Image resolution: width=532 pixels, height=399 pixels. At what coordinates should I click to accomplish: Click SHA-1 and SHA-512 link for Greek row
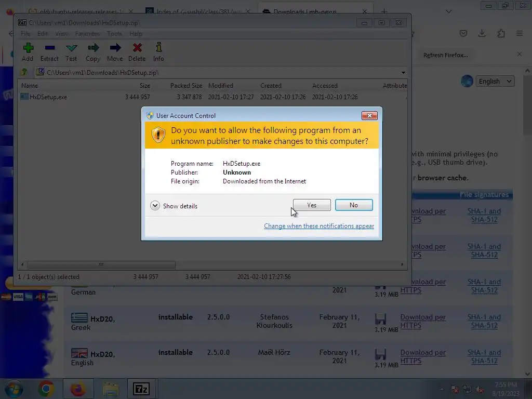[x=484, y=321]
